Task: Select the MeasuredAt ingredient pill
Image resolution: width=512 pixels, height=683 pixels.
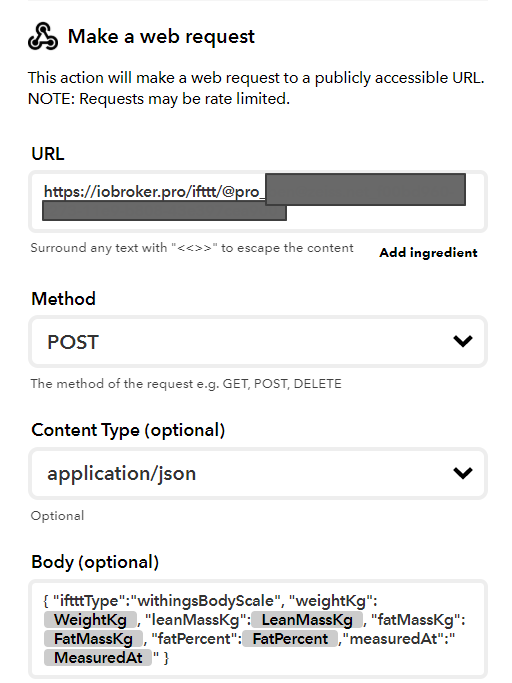Action: (98, 658)
